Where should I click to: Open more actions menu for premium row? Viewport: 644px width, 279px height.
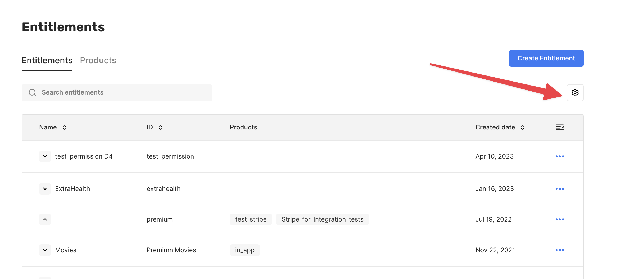tap(560, 219)
